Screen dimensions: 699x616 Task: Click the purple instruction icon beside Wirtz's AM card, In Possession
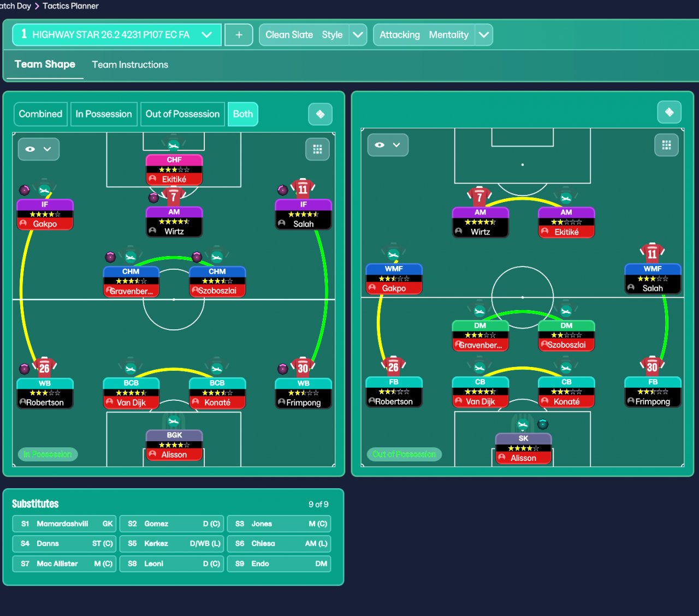point(153,197)
